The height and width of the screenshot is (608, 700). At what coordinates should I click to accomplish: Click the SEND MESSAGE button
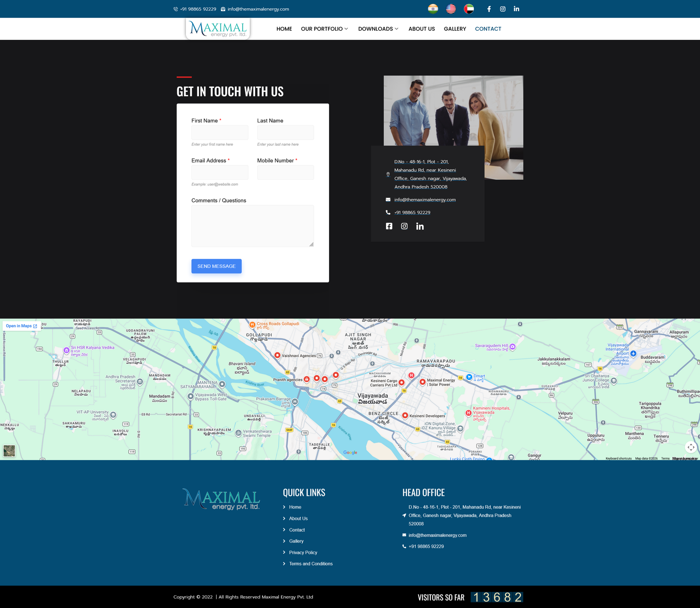pyautogui.click(x=217, y=266)
